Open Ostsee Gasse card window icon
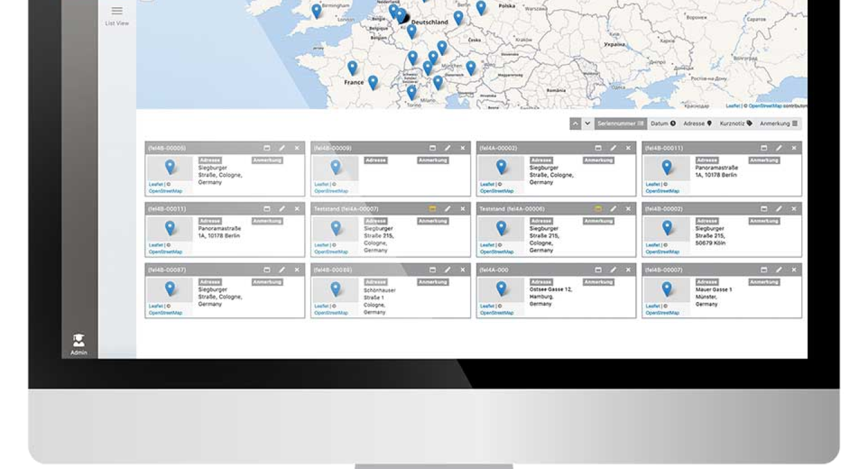Screen dimensions: 868x469 pyautogui.click(x=598, y=270)
